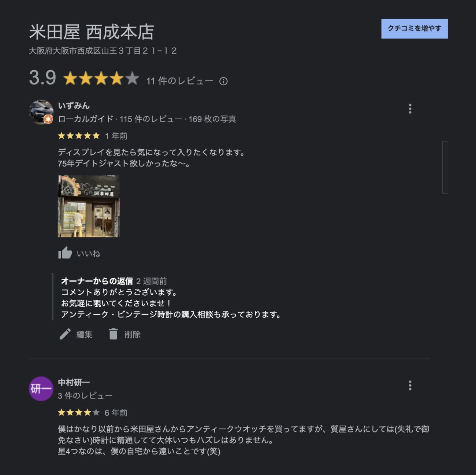Click the クチコミを増やす button

(414, 29)
